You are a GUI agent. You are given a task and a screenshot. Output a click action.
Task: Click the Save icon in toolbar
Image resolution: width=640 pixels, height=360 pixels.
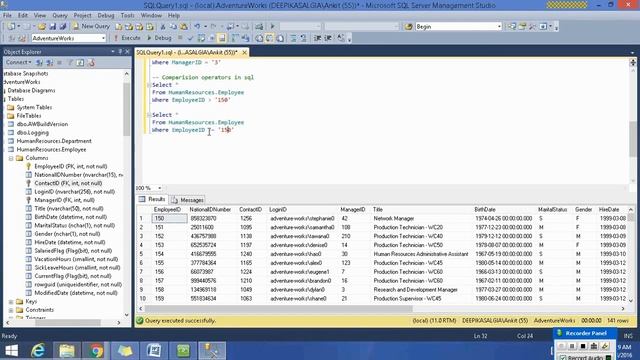52,27
